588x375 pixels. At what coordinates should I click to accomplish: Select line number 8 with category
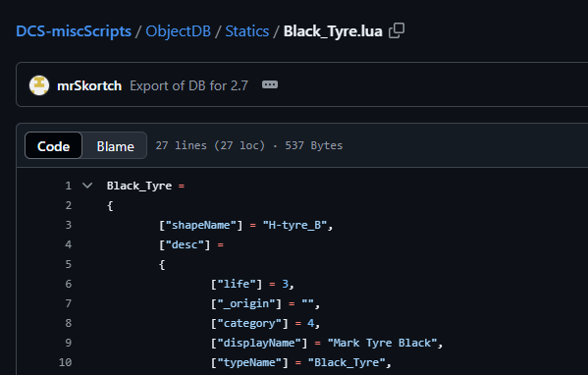pyautogui.click(x=69, y=323)
